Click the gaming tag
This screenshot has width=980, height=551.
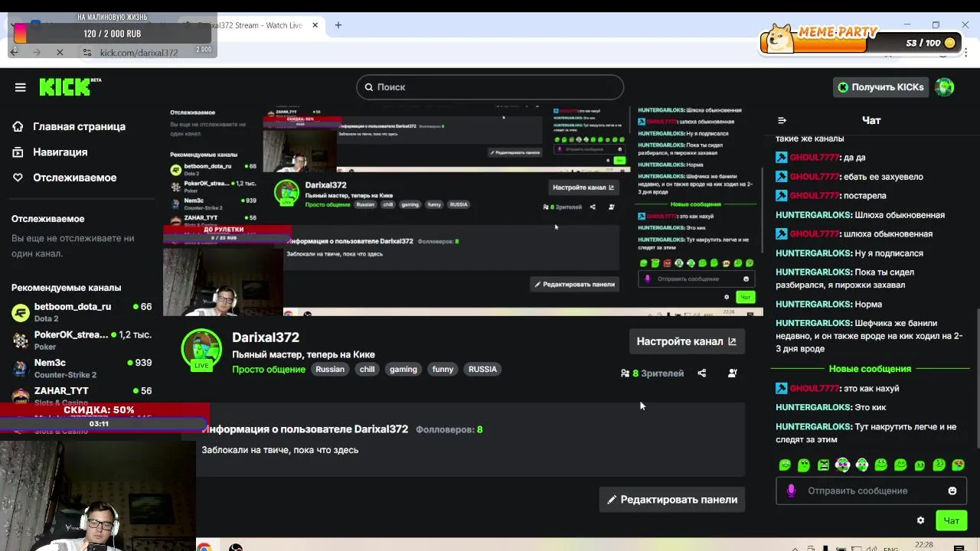point(403,369)
